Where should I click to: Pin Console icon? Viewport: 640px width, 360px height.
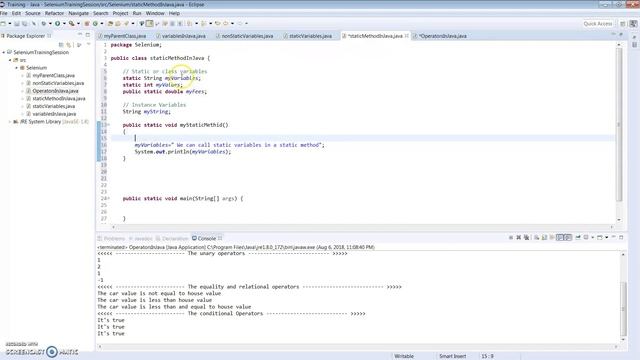click(x=578, y=238)
